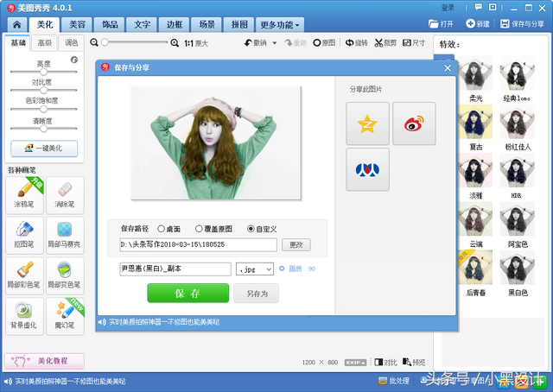
Task: Select the 局部马赛克 mosaic tool
Action: click(x=65, y=235)
